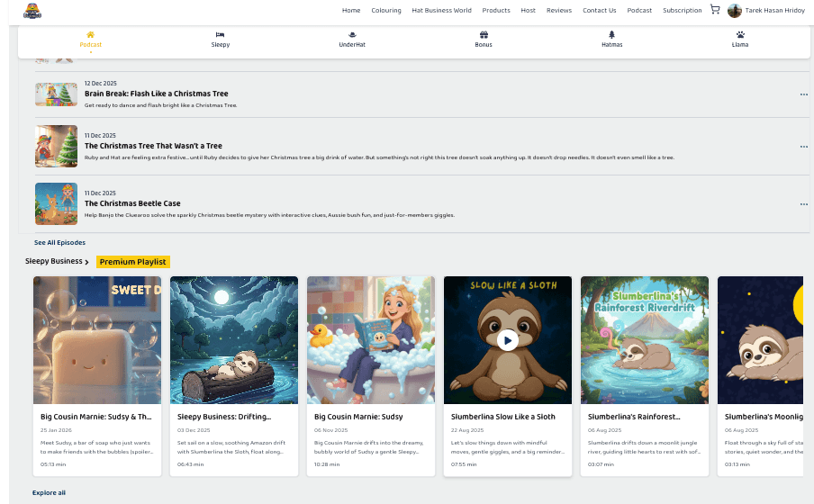Click the Premium Playlist badge
814x504 pixels.
tap(132, 262)
